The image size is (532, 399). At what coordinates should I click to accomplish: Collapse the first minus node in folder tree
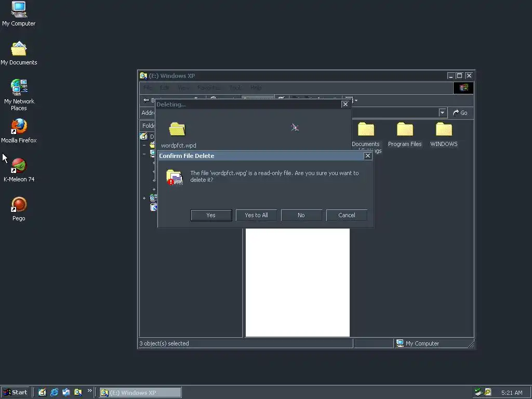pos(144,145)
